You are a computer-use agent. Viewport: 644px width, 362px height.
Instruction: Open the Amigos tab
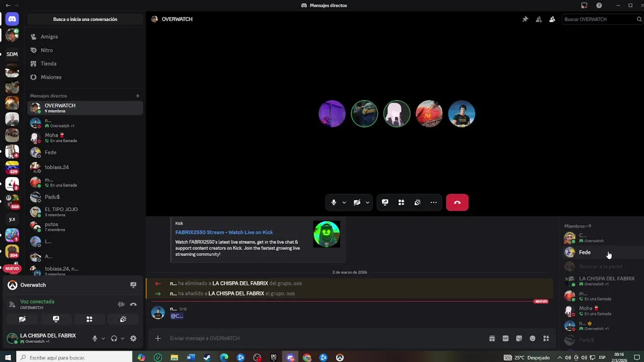[85, 37]
